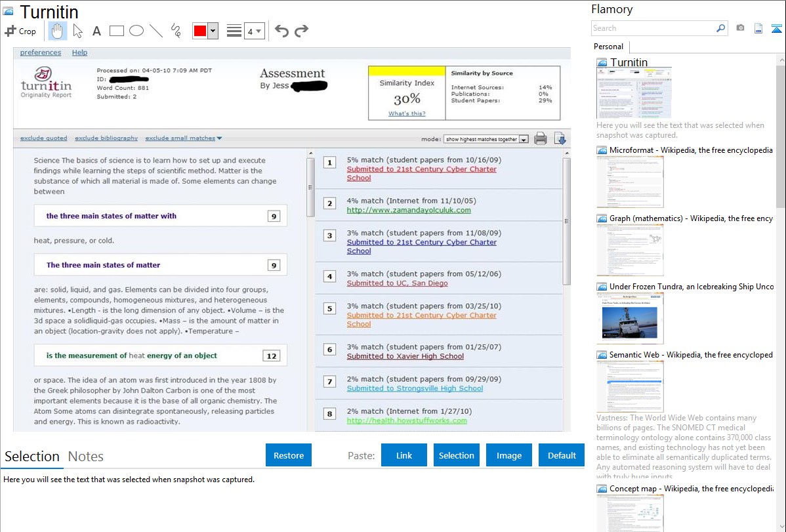Viewport: 786px width, 532px height.
Task: Click source number box 1
Action: point(329,163)
